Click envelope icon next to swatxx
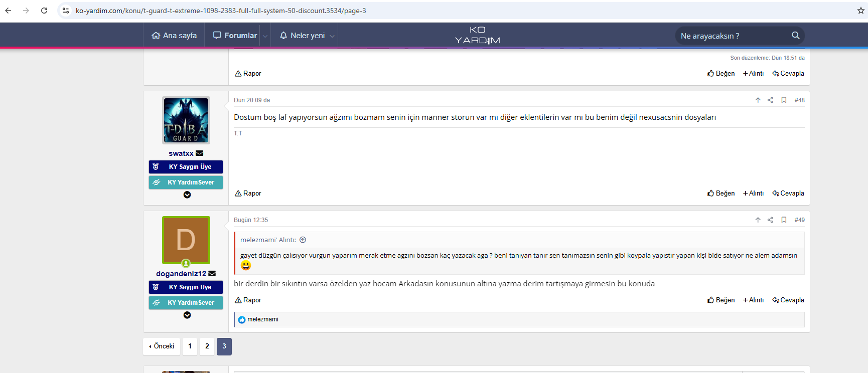Image resolution: width=868 pixels, height=373 pixels. (200, 153)
